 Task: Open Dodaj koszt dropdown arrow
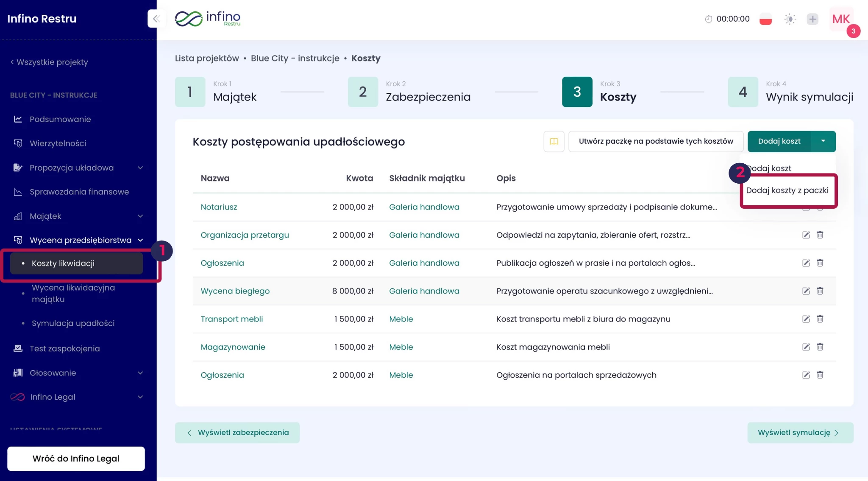(823, 141)
